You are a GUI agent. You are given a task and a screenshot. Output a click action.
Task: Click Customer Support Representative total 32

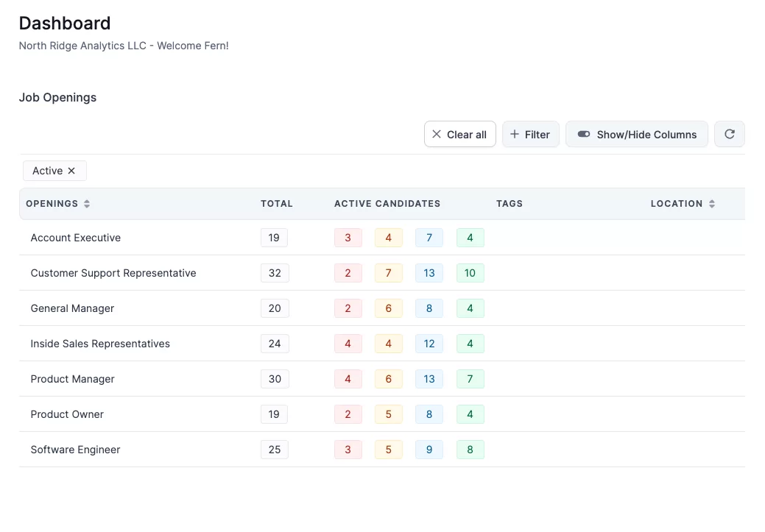coord(275,273)
